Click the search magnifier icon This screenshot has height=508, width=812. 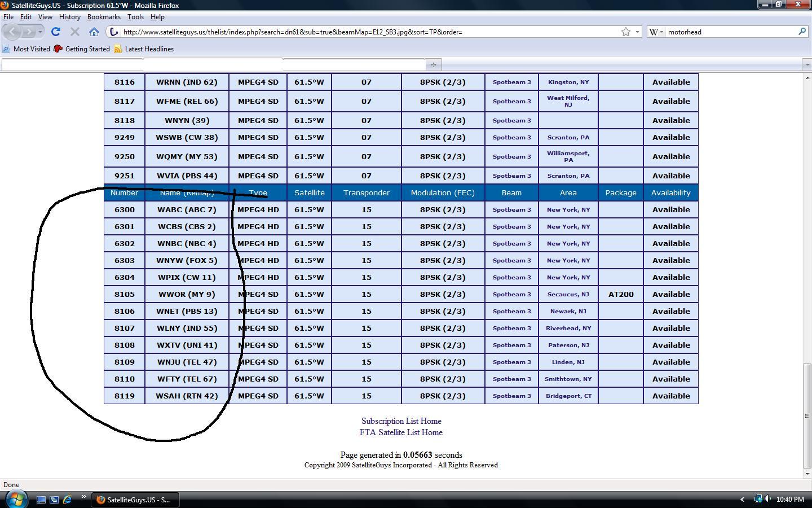802,32
